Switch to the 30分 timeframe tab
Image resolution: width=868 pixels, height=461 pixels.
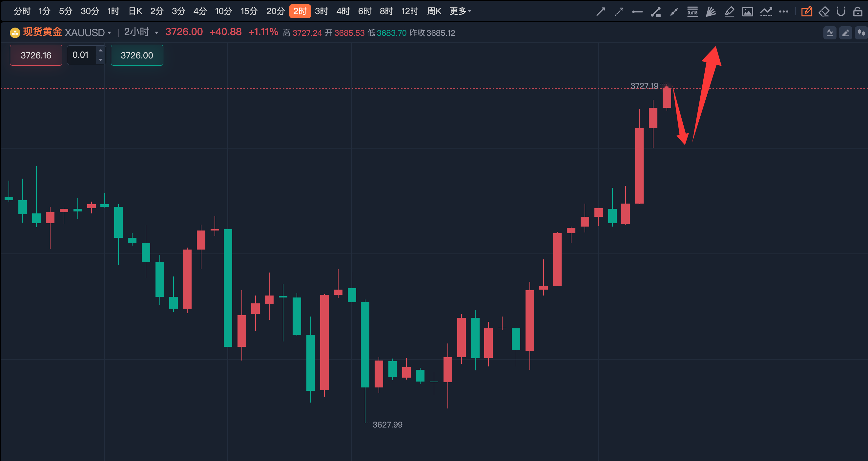coord(90,11)
